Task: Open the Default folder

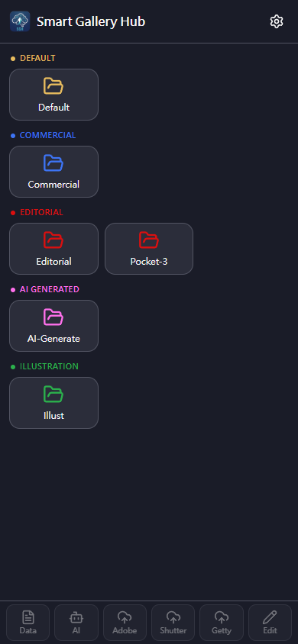Action: click(53, 95)
